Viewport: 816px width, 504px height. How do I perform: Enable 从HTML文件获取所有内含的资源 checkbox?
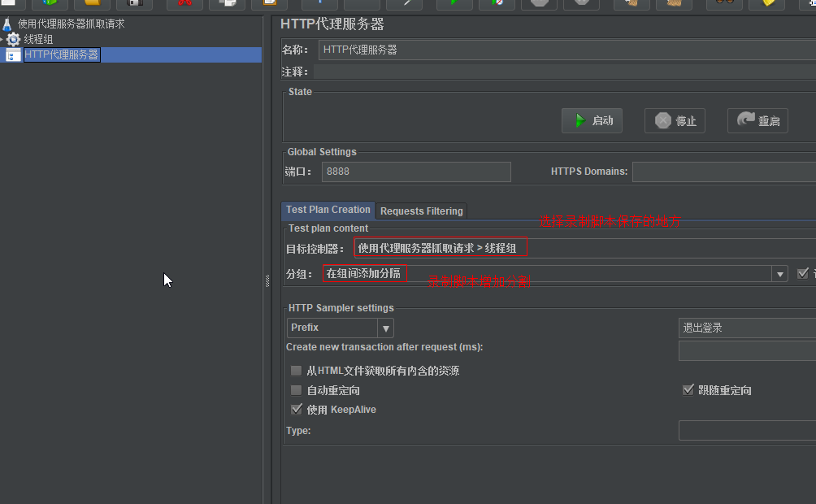pos(296,371)
